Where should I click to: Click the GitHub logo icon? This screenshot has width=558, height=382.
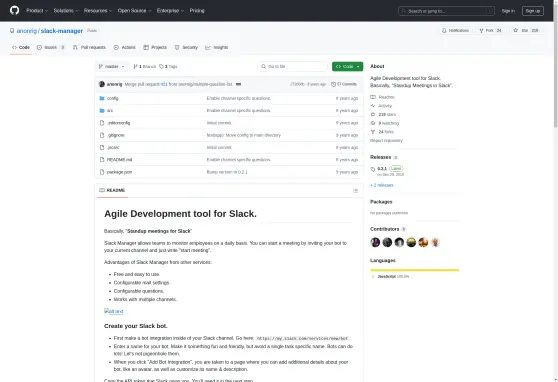pos(15,10)
